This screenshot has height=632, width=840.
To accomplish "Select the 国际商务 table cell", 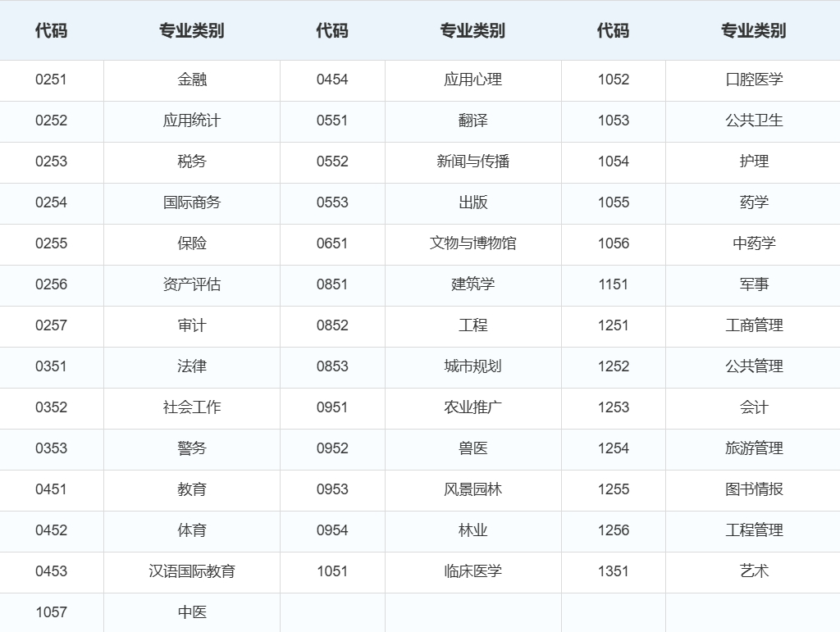I will (x=192, y=202).
